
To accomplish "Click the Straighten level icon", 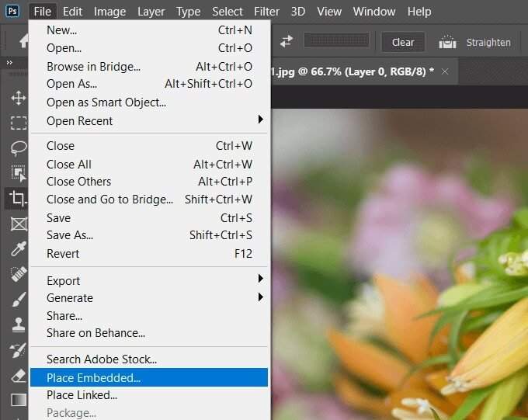I will [447, 42].
